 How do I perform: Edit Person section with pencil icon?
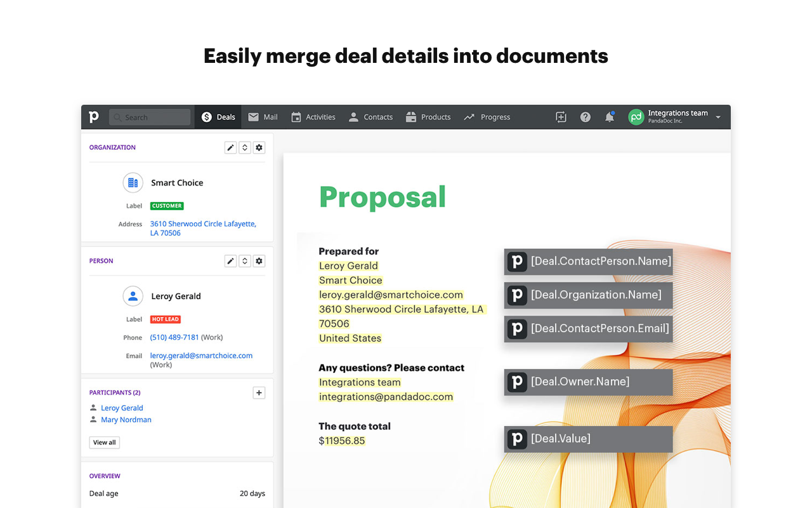pos(230,261)
